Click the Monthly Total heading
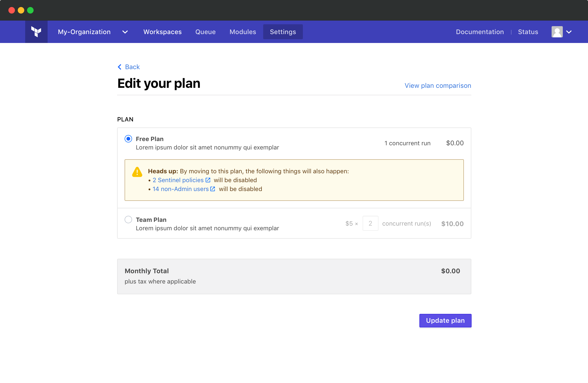The image size is (588, 383). click(x=147, y=271)
